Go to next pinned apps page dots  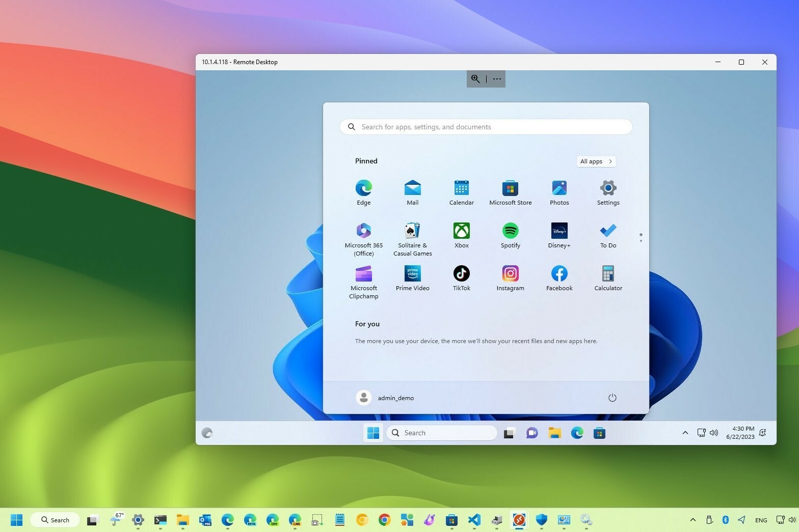coord(641,237)
